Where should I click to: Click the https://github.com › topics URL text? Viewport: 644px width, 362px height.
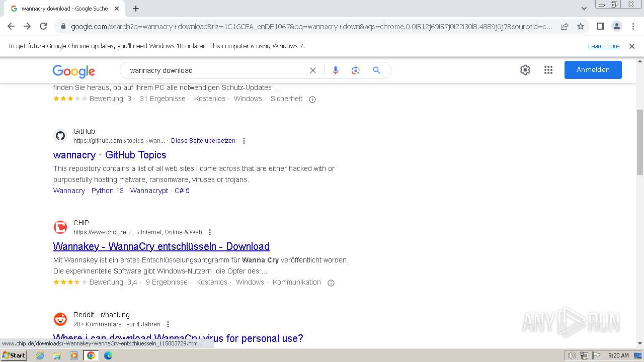click(119, 141)
